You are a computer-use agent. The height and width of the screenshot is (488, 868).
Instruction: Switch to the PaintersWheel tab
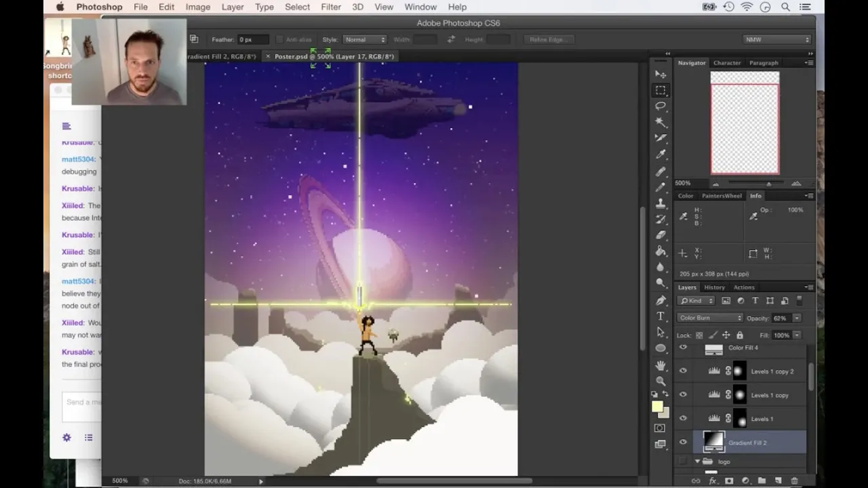(x=722, y=196)
